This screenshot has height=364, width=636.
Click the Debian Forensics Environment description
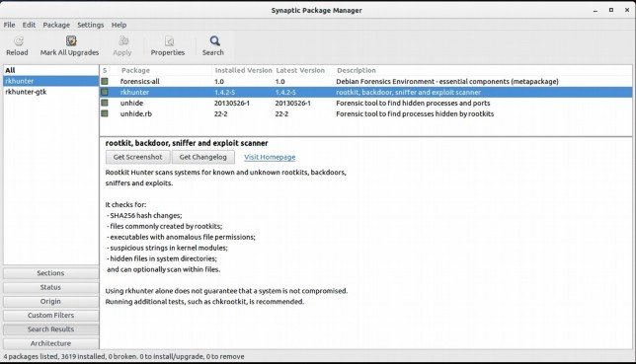pyautogui.click(x=447, y=81)
